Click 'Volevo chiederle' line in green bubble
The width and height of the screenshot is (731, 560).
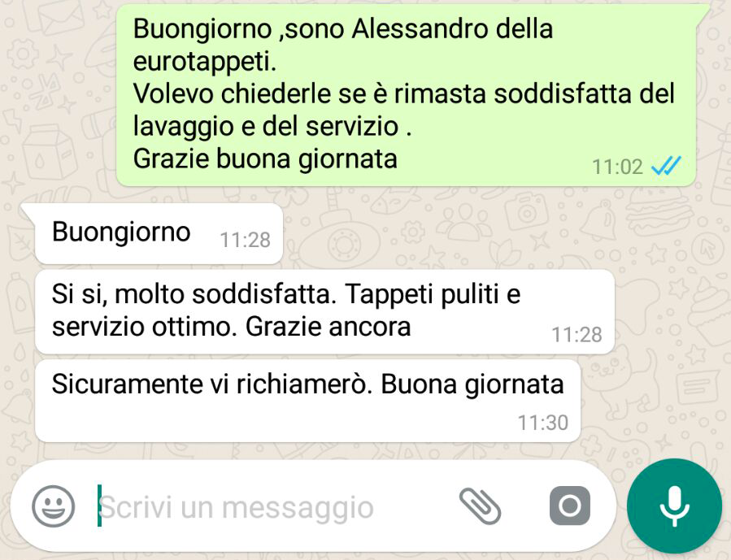(x=404, y=93)
